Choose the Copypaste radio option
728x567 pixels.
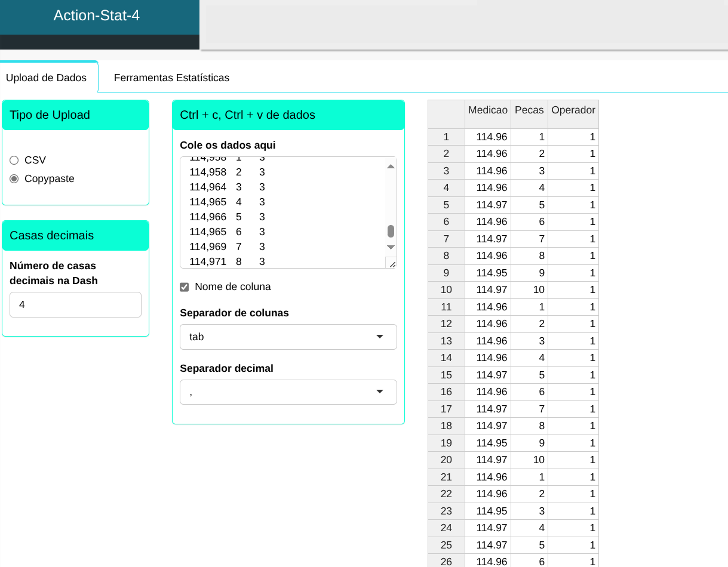(x=14, y=178)
